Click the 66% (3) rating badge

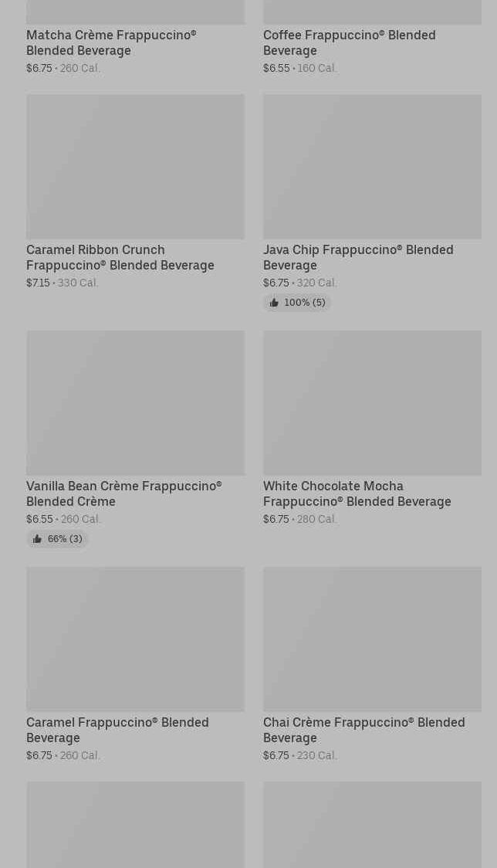57,538
